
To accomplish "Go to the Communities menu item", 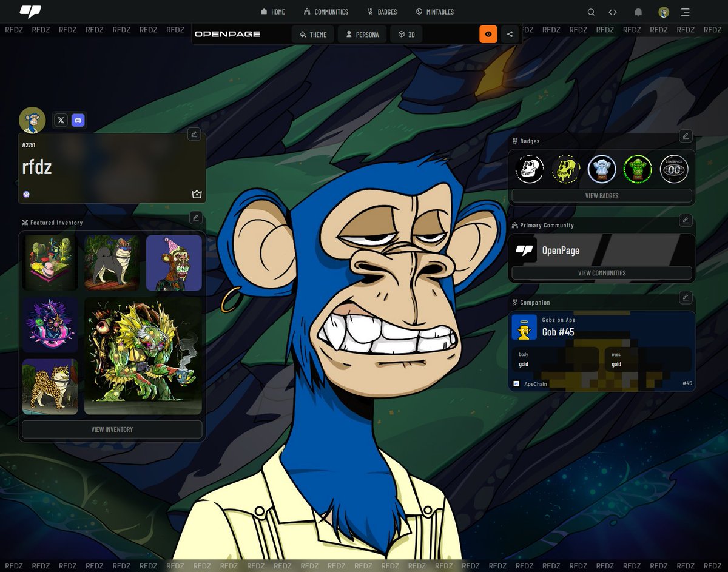I will [326, 12].
